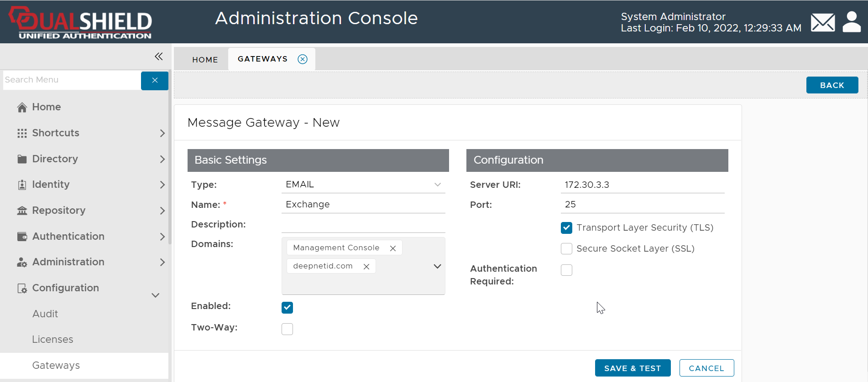The width and height of the screenshot is (868, 382).
Task: Open Licenses in the Configuration menu
Action: coord(52,340)
